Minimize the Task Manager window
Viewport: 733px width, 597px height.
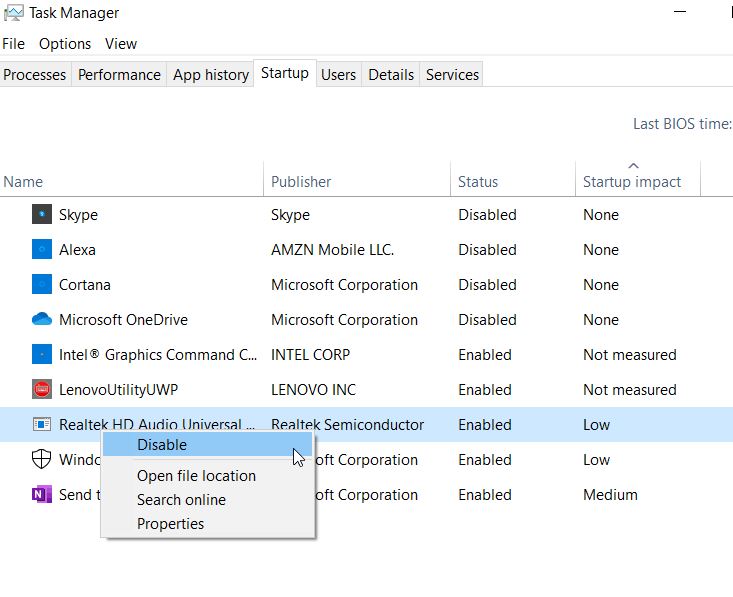point(680,12)
